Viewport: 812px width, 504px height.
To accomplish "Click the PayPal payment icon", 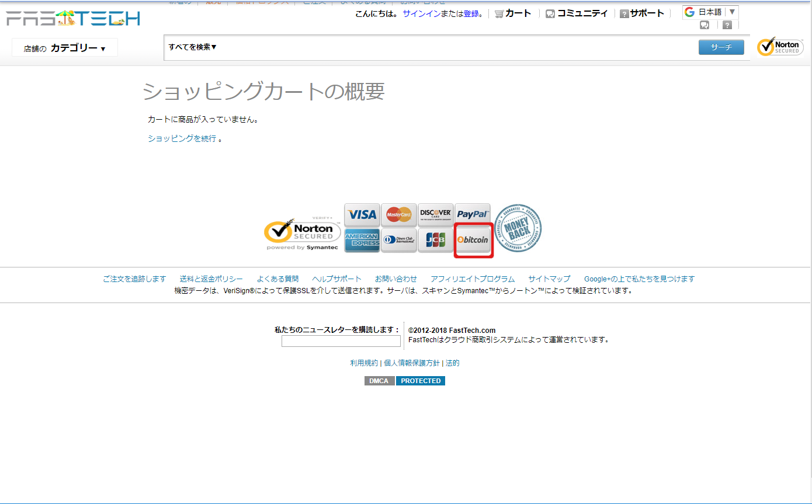I will point(472,215).
